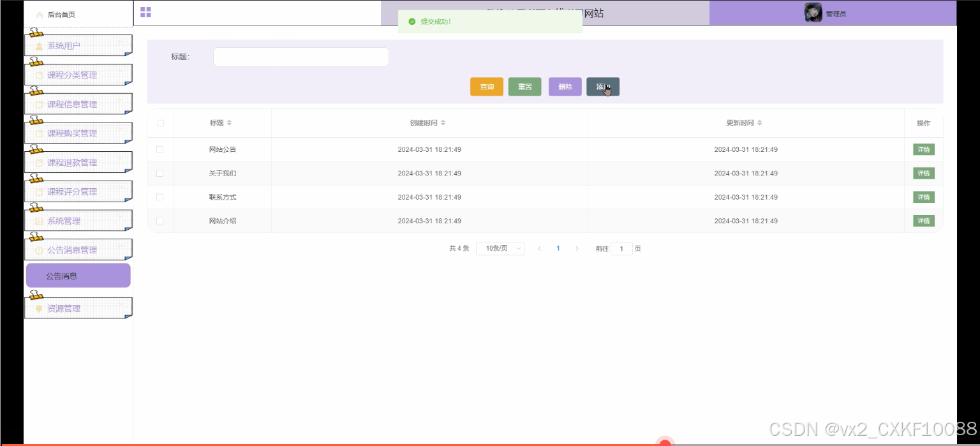This screenshot has width=980, height=446.
Task: Open the 10条/页 page size dropdown
Action: (x=500, y=249)
